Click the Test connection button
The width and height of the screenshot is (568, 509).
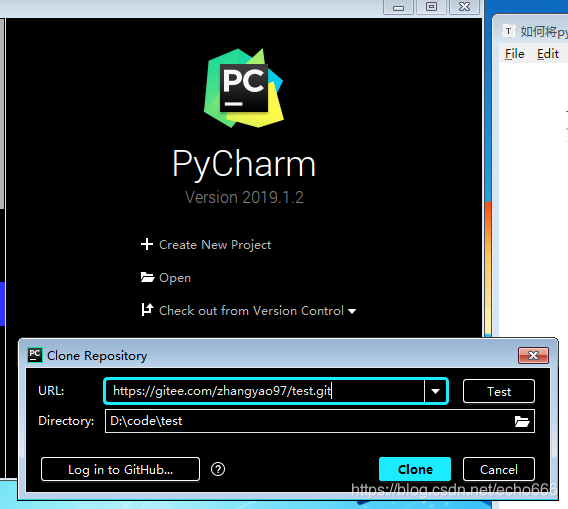(499, 391)
